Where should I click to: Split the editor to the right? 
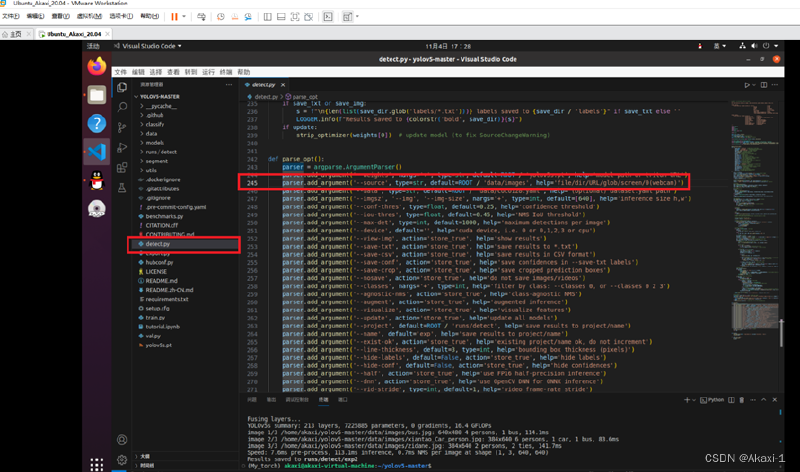click(764, 85)
